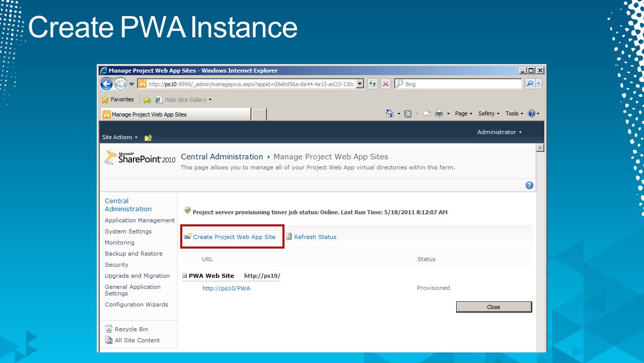Image resolution: width=644 pixels, height=363 pixels.
Task: Click the RSS feeds icon
Action: (x=408, y=114)
